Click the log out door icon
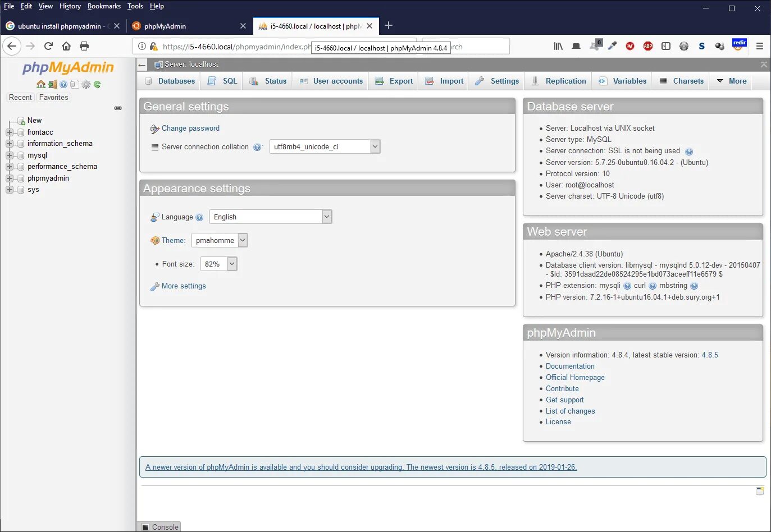 [x=52, y=84]
